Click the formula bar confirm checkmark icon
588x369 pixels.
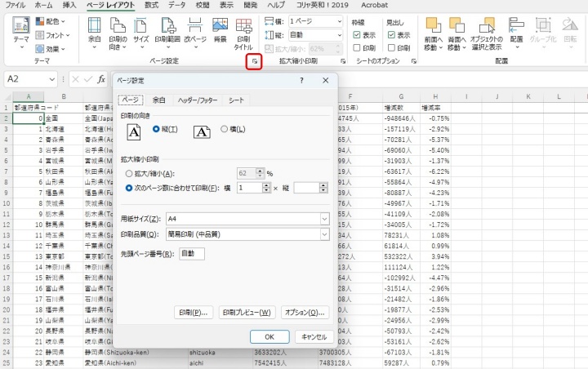88,79
